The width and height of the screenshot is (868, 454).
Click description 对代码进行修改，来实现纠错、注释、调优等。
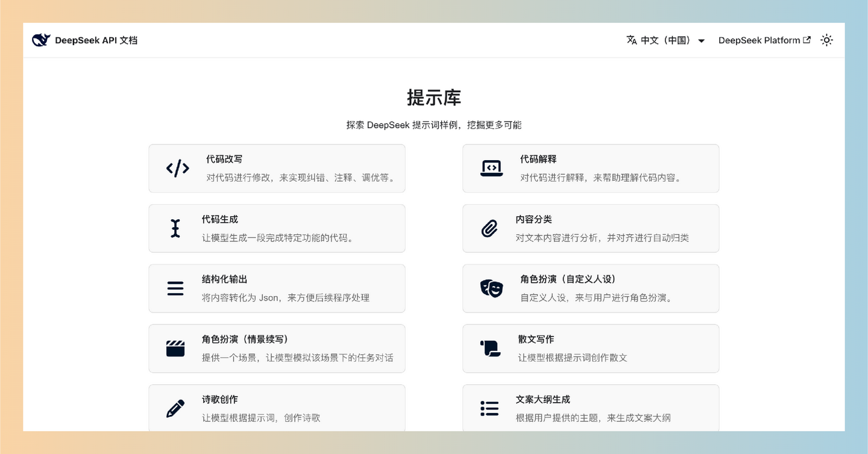click(301, 178)
